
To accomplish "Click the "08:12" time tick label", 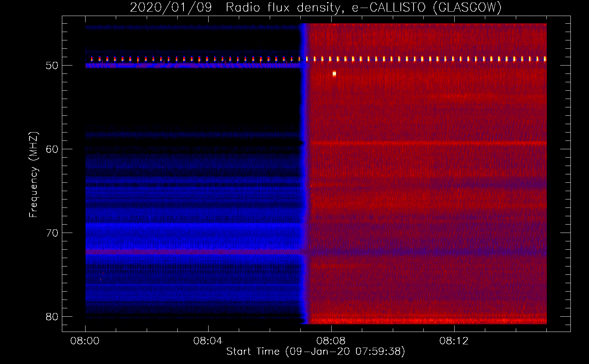I will (x=454, y=341).
